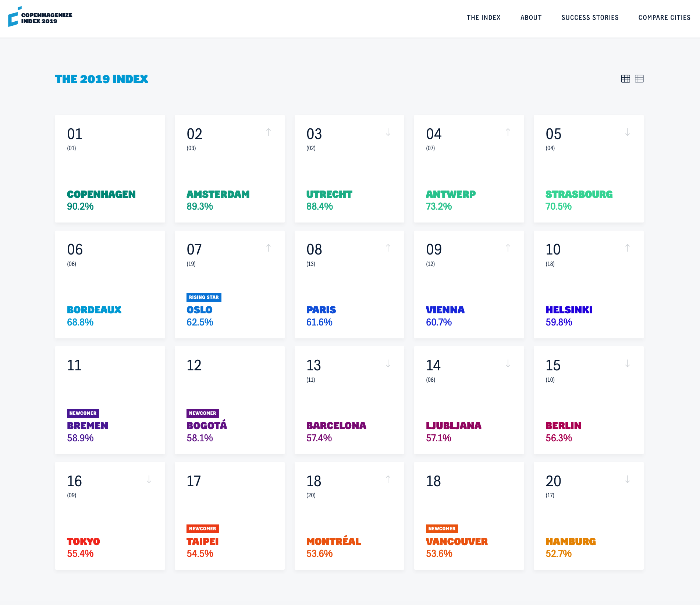Open the About page
This screenshot has height=605, width=700.
[x=531, y=18]
